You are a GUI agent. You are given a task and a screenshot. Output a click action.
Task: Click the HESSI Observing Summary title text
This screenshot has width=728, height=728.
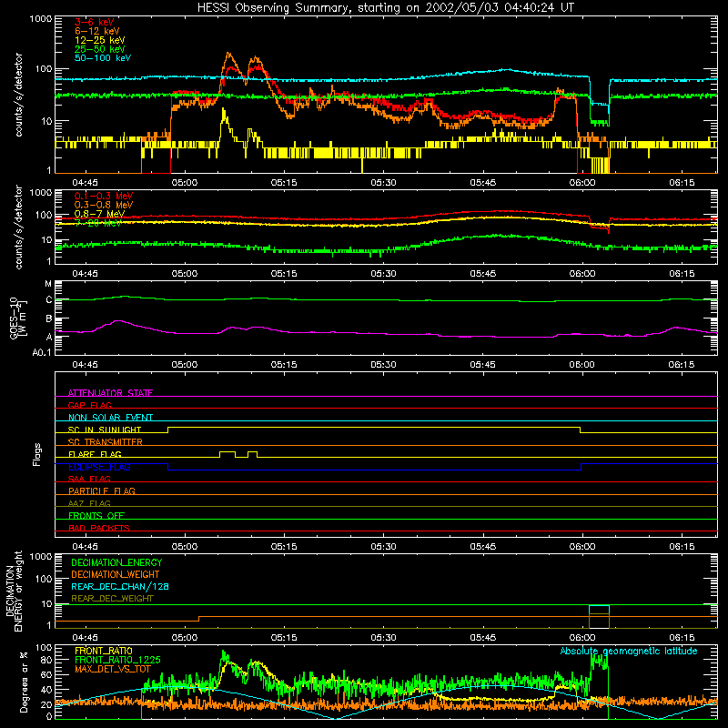pyautogui.click(x=386, y=8)
